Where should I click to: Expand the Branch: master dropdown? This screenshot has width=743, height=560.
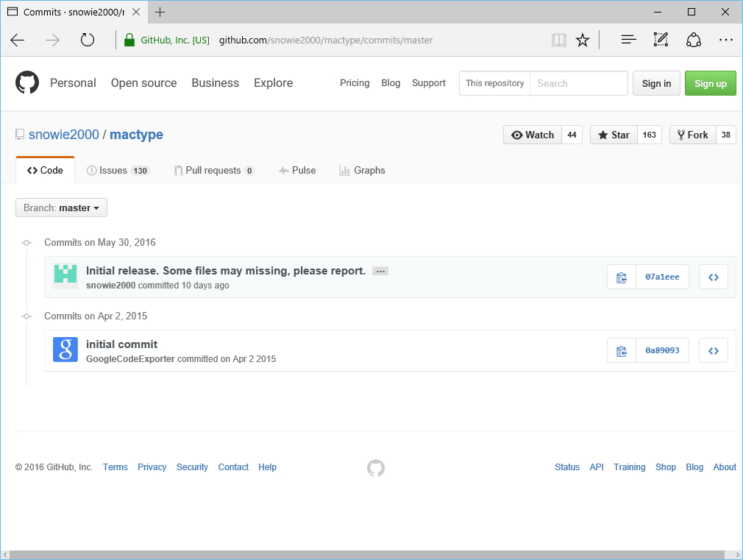[x=61, y=208]
